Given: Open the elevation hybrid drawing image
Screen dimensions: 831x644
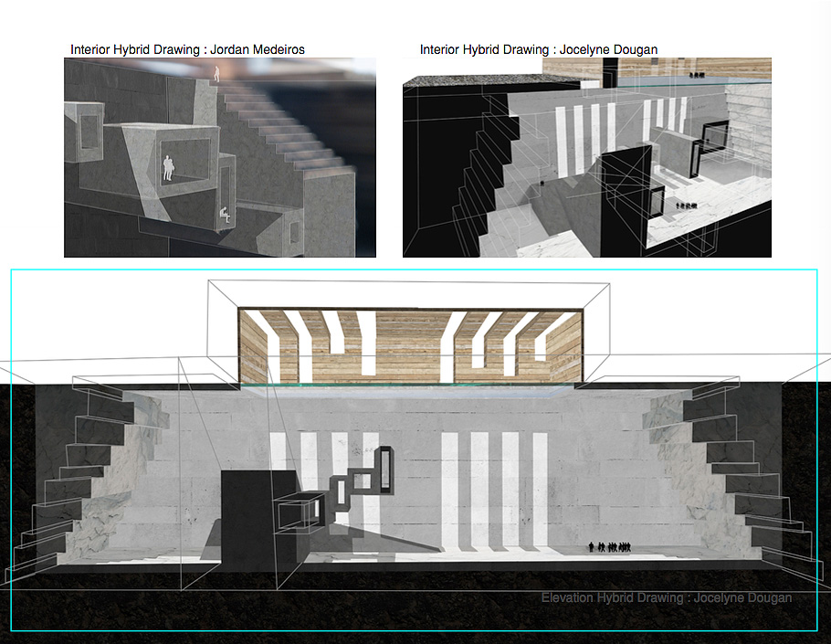Looking at the screenshot, I should point(414,450).
